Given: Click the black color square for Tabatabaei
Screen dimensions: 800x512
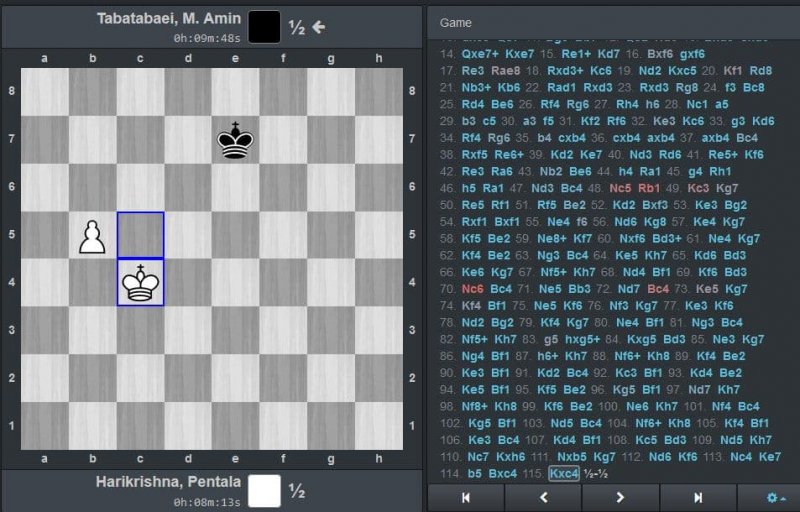Looking at the screenshot, I should pos(265,27).
